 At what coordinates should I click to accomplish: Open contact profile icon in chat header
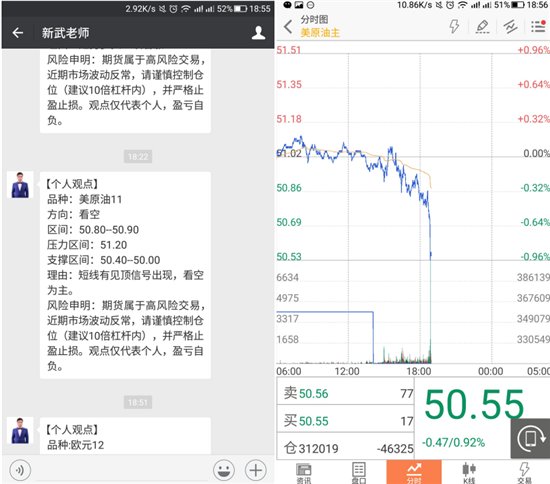(x=258, y=33)
